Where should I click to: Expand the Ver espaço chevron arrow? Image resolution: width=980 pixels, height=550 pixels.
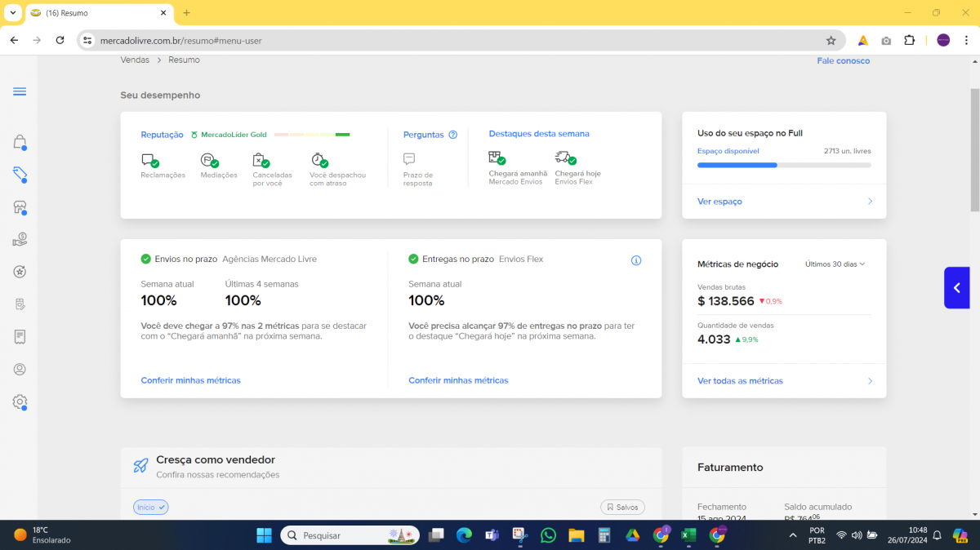coord(870,202)
